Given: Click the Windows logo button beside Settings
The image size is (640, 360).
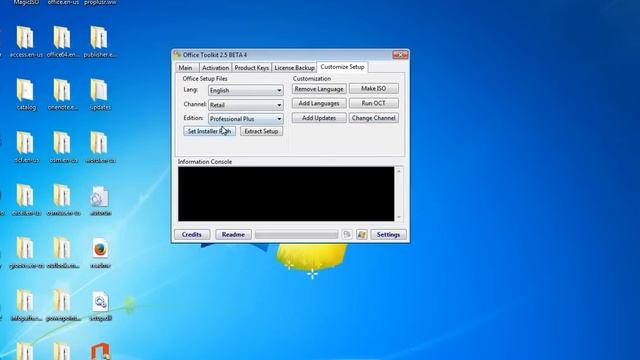Looking at the screenshot, I should click(362, 235).
